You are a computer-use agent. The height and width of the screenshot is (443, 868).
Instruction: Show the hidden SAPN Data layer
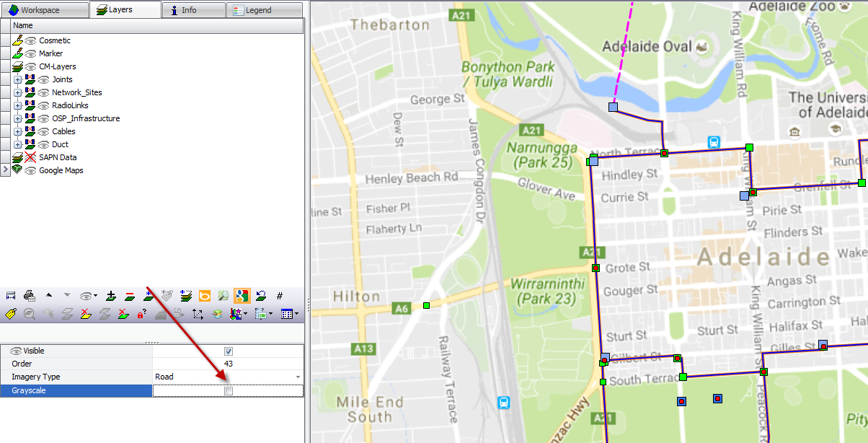tap(31, 157)
